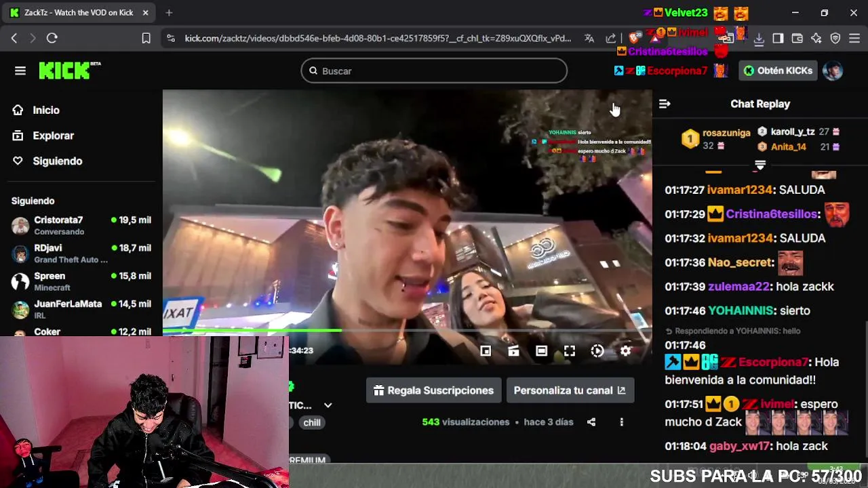868x488 pixels.
Task: Open the Brave Wallet icon
Action: click(x=797, y=39)
